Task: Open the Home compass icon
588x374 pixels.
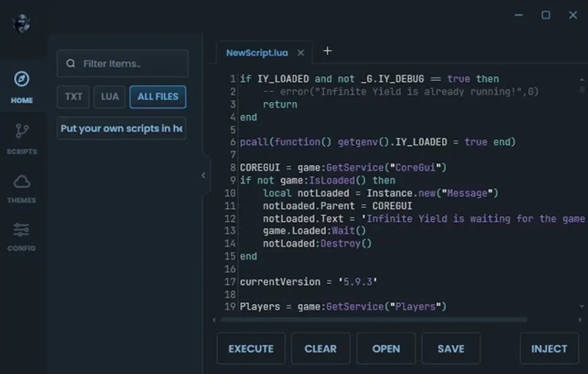Action: point(22,79)
